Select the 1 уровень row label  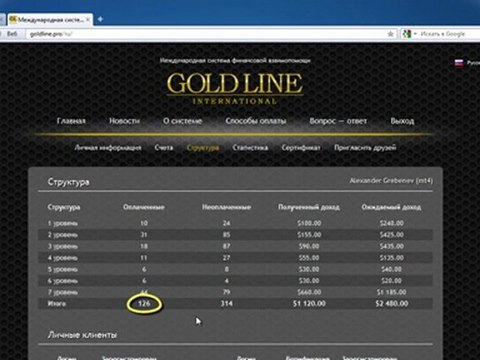(x=63, y=223)
